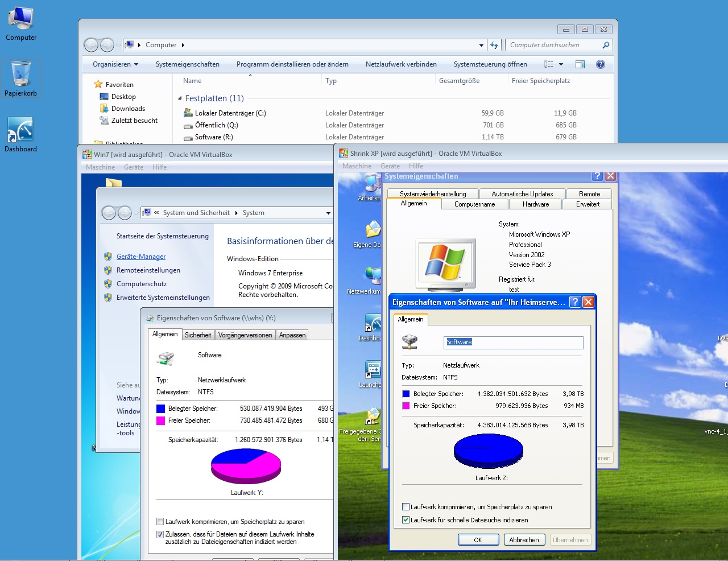Toggle Laufwerk für schnelle Dateisuche indizieren checkbox
This screenshot has height=561, width=728.
406,519
